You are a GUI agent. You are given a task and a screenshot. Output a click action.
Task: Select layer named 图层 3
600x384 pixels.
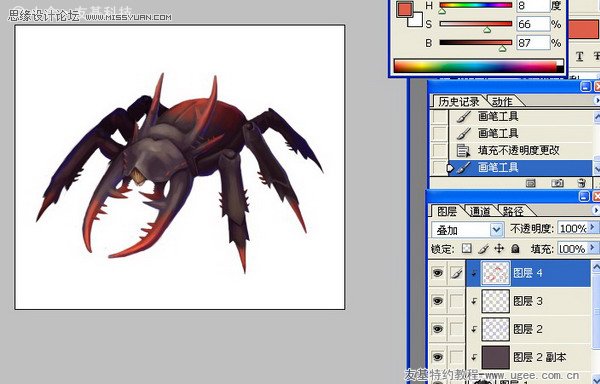coord(528,301)
